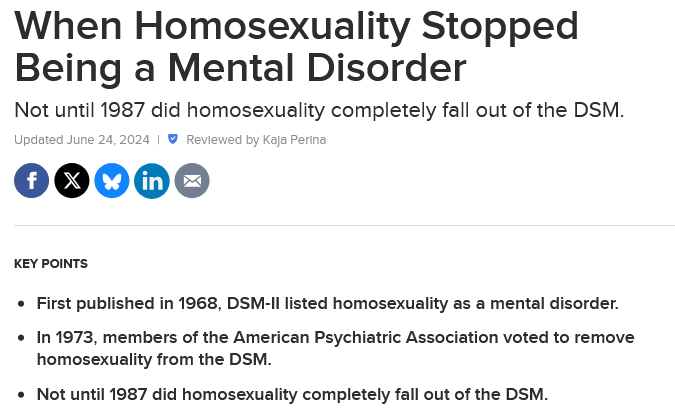Click the last key point about 1987
675x420 pixels.
coord(292,394)
